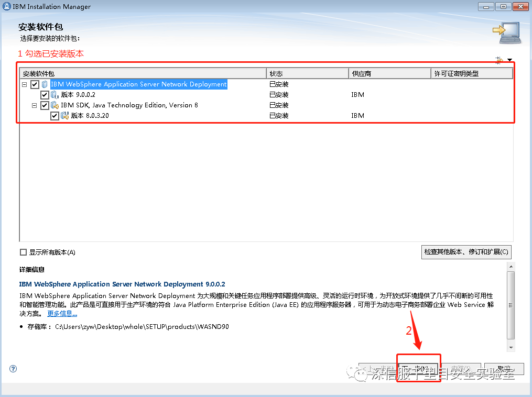
Task: Click the details scrollbar down arrow
Action: (x=511, y=347)
